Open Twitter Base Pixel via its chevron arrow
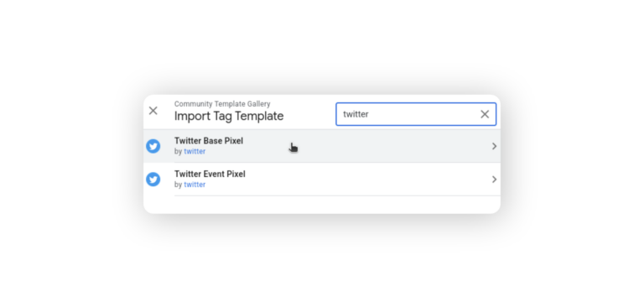644x302 pixels. point(494,146)
